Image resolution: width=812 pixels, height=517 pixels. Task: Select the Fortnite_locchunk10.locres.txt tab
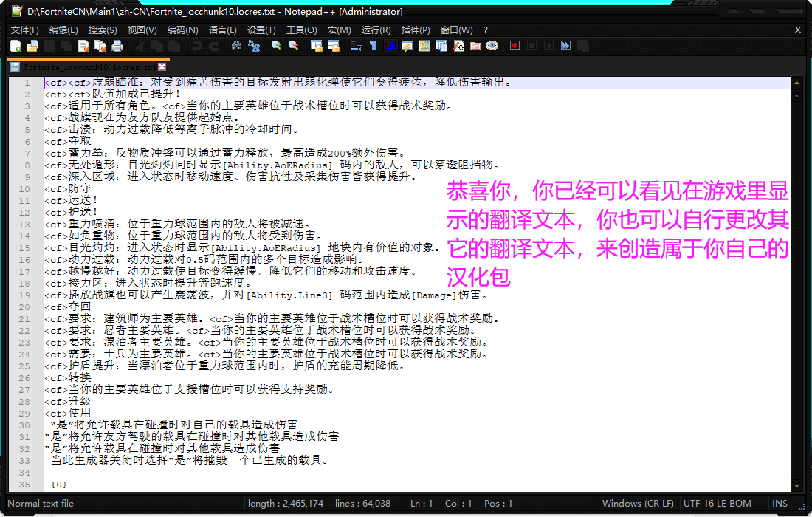coord(89,67)
